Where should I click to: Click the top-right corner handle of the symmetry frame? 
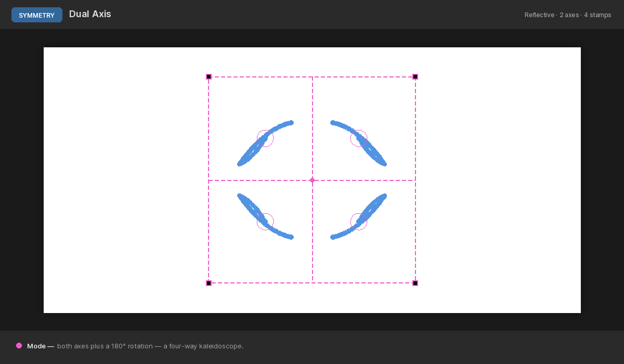pos(415,76)
